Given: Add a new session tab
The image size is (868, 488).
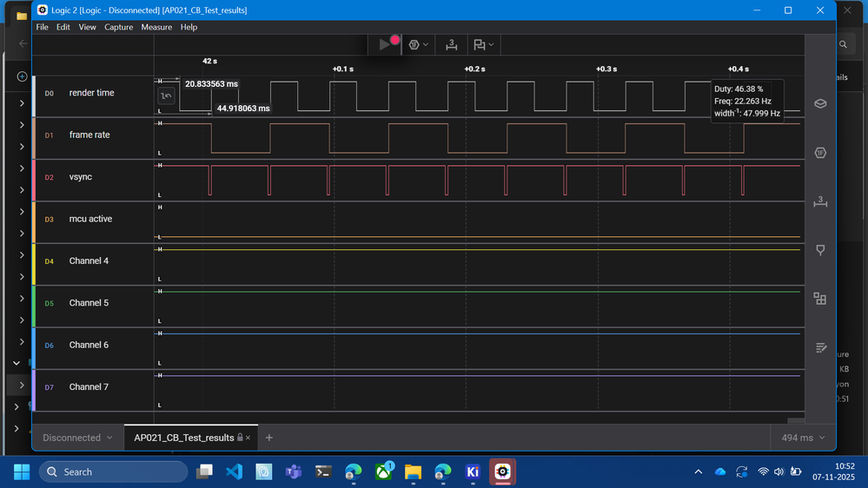Looking at the screenshot, I should (269, 438).
